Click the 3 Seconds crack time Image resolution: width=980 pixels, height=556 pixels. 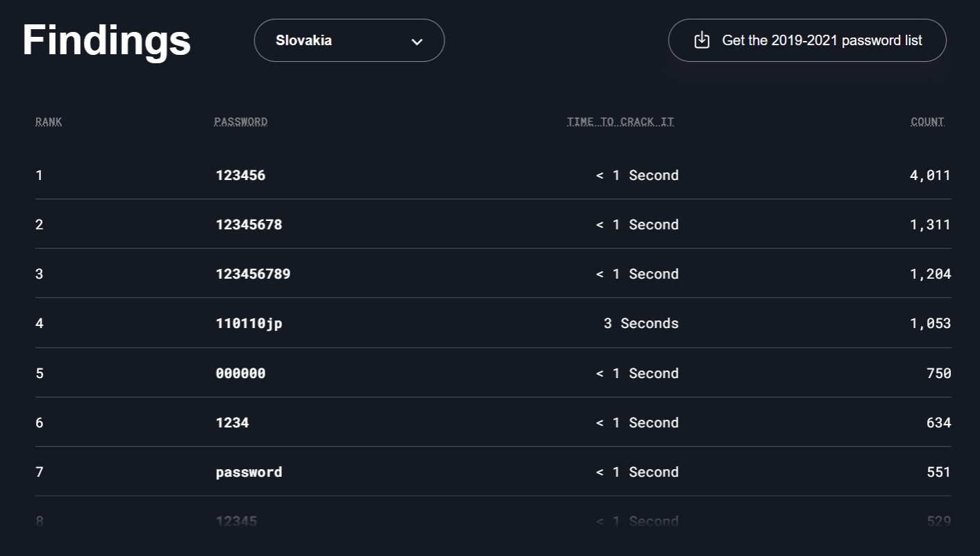click(640, 323)
